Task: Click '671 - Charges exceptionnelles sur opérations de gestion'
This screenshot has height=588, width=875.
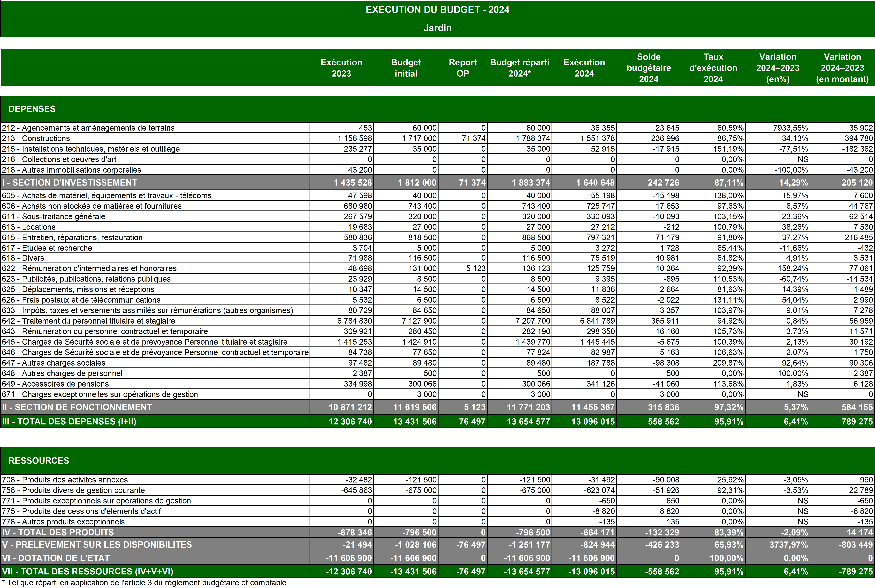Action: (x=100, y=394)
